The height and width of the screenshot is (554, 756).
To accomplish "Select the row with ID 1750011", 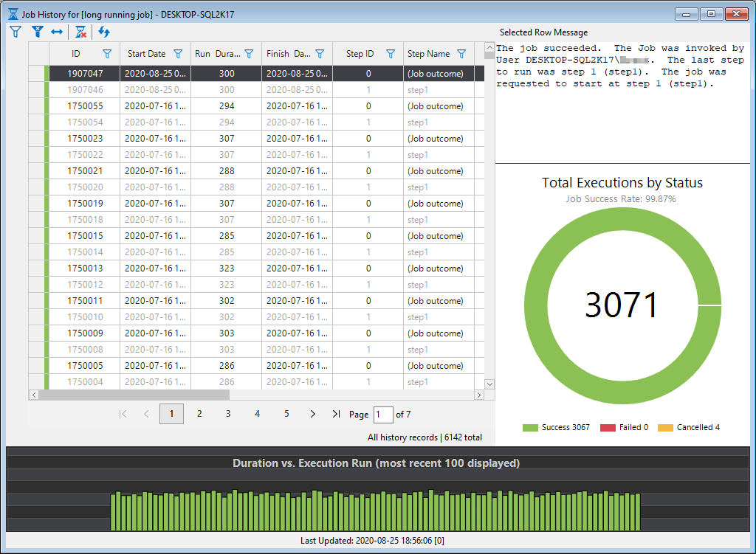I will coord(256,300).
